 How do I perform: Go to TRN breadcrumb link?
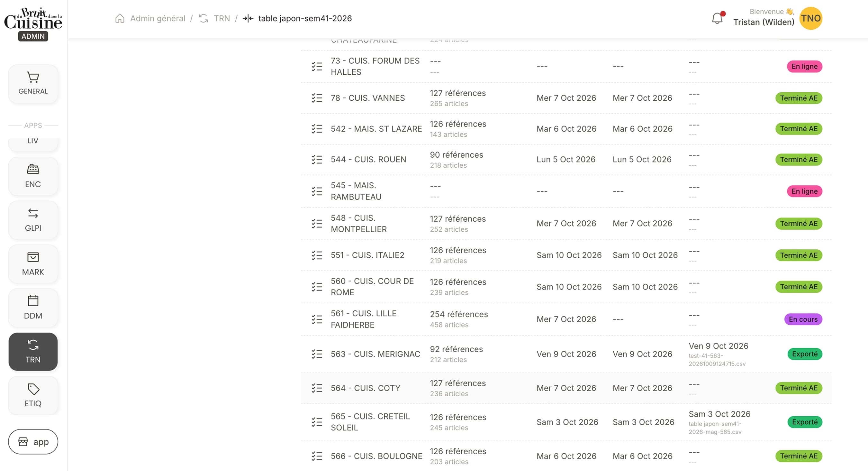pos(222,18)
